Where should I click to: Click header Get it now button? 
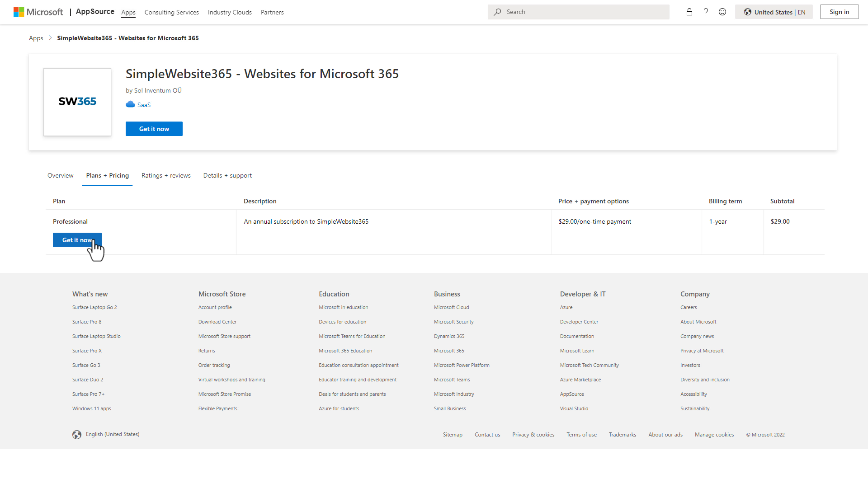(x=154, y=129)
